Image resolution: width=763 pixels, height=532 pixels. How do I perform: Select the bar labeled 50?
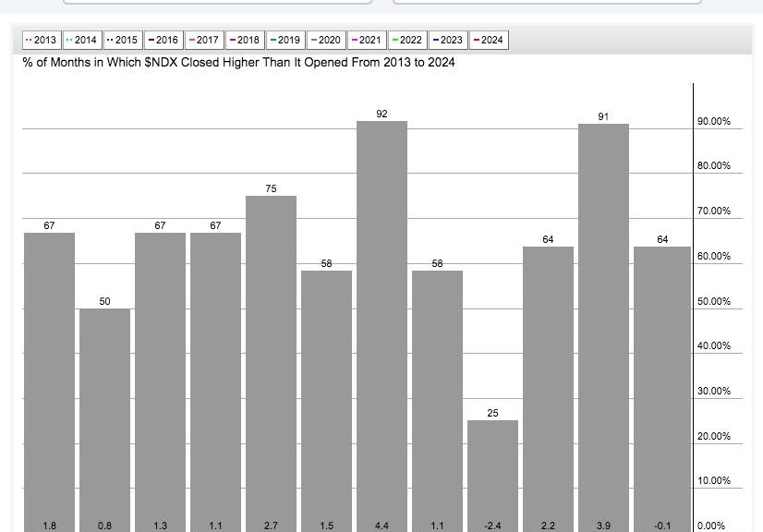click(x=104, y=420)
